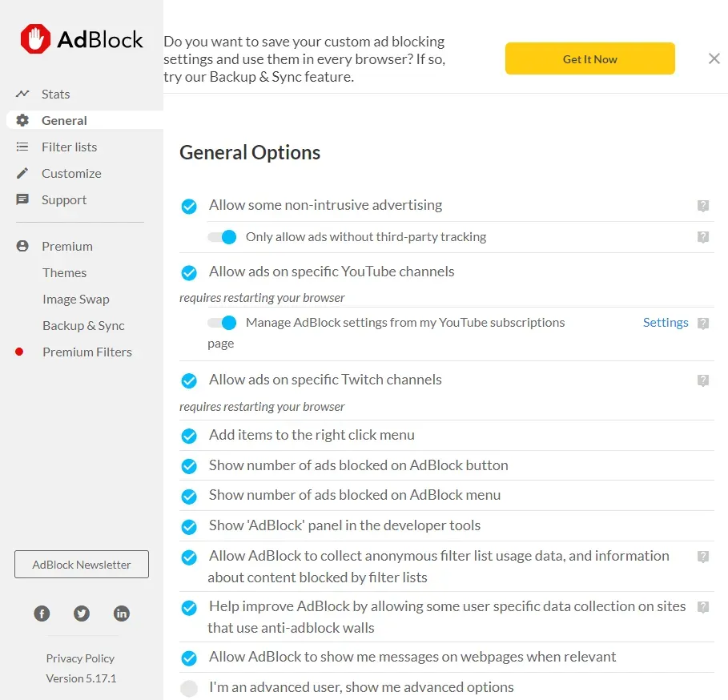Click the Get It Now button
728x700 pixels.
click(589, 58)
